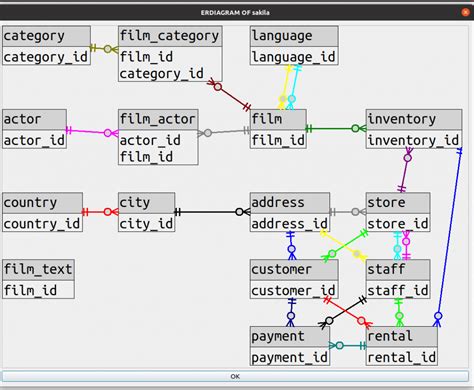
Task: Click the customer_id field
Action: 294,289
